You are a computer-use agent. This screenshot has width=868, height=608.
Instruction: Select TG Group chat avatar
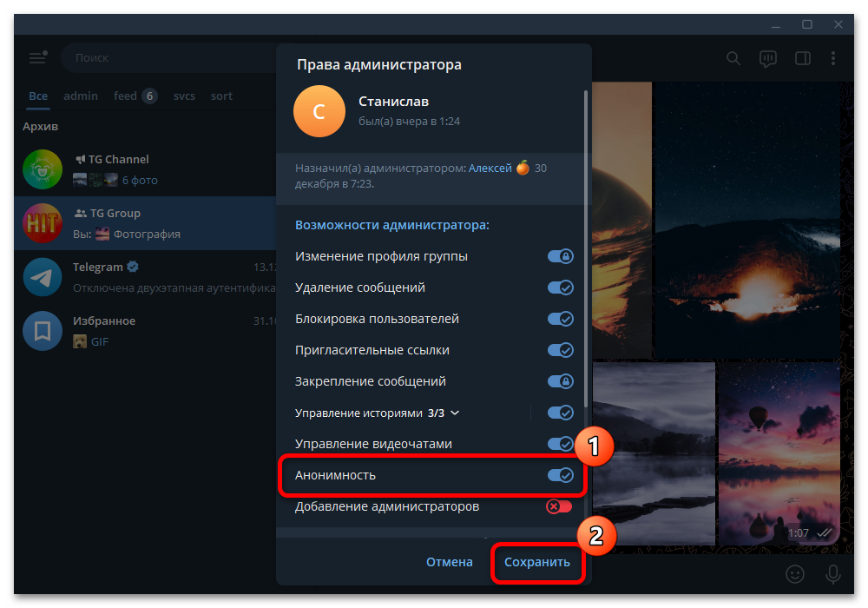click(x=43, y=223)
